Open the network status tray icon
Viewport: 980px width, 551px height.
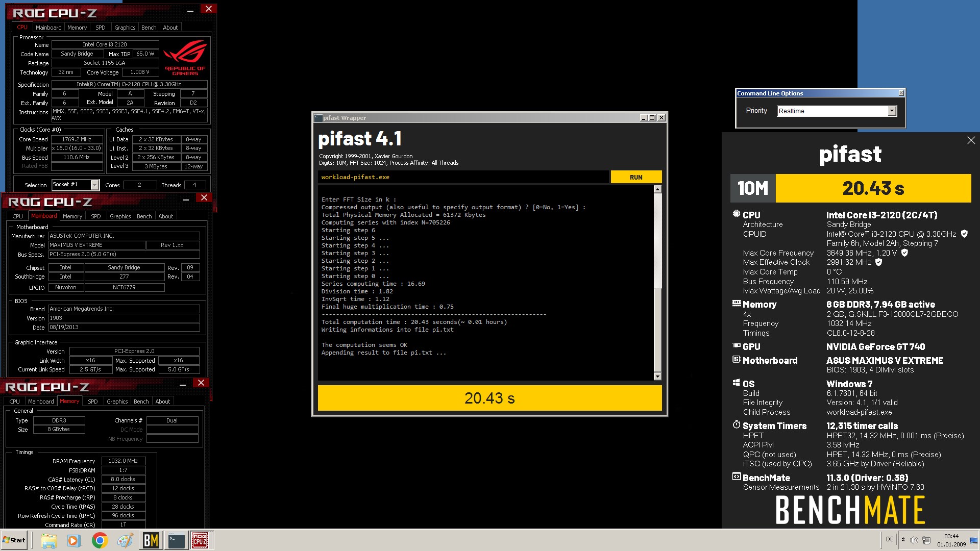pos(926,540)
